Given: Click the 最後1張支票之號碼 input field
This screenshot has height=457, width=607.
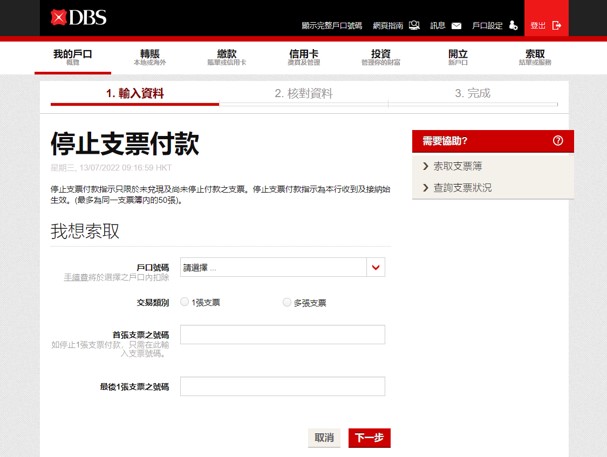Looking at the screenshot, I should (282, 386).
